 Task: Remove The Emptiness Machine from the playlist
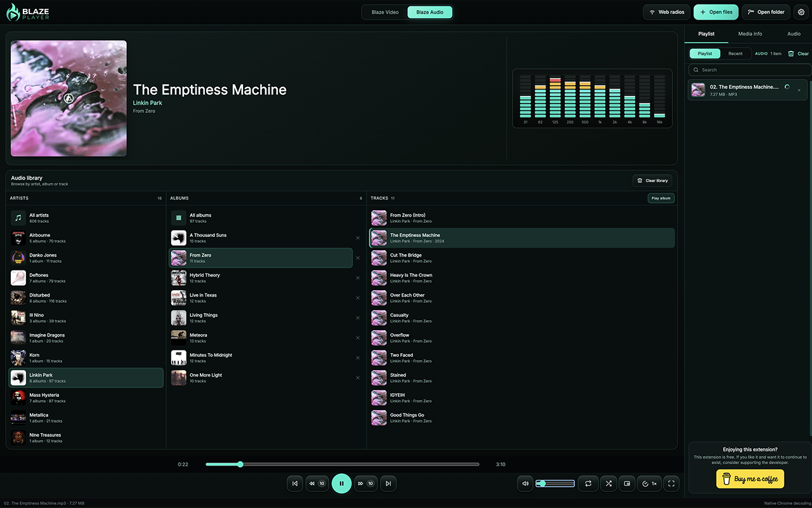[799, 90]
